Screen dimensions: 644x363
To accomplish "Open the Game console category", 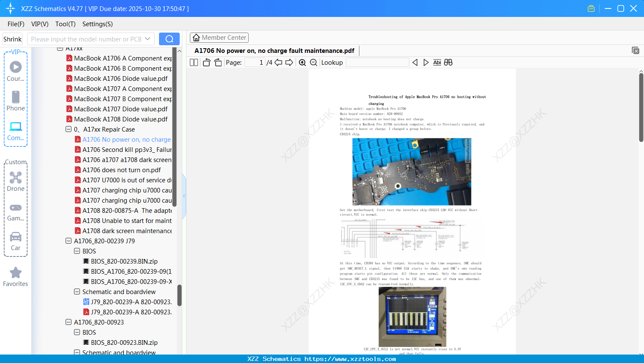I will coord(16,212).
